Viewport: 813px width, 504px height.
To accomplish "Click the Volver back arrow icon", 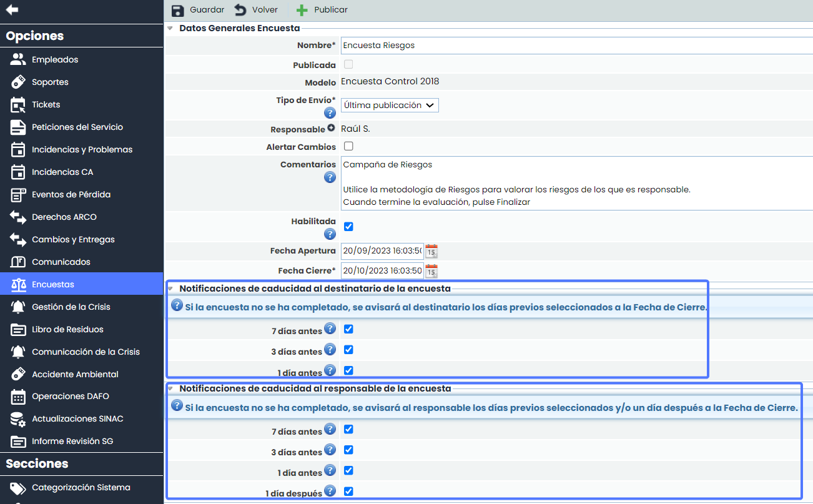I will click(x=240, y=10).
